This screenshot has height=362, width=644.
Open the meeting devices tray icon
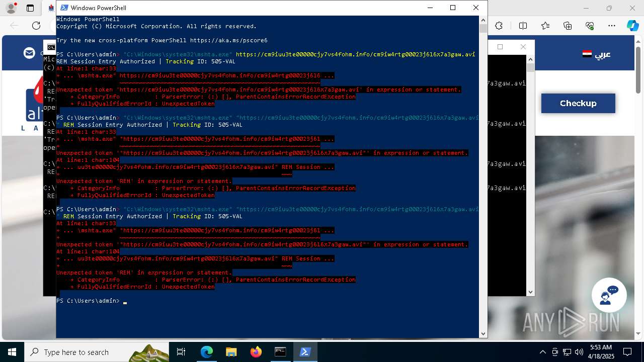pyautogui.click(x=555, y=352)
